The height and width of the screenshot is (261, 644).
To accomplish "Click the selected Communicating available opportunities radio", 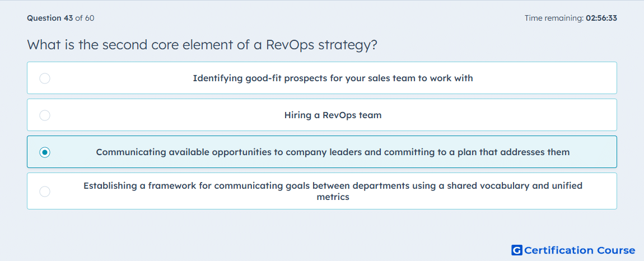I will pos(45,152).
